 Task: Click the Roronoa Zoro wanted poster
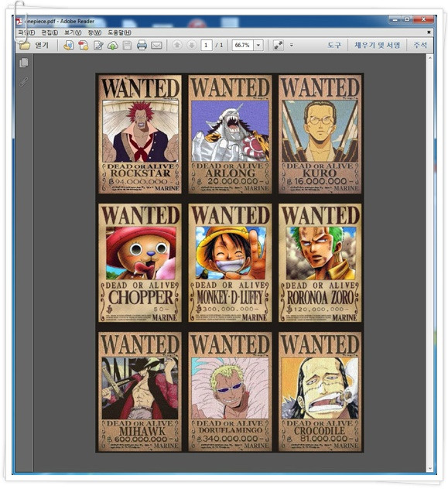320,263
